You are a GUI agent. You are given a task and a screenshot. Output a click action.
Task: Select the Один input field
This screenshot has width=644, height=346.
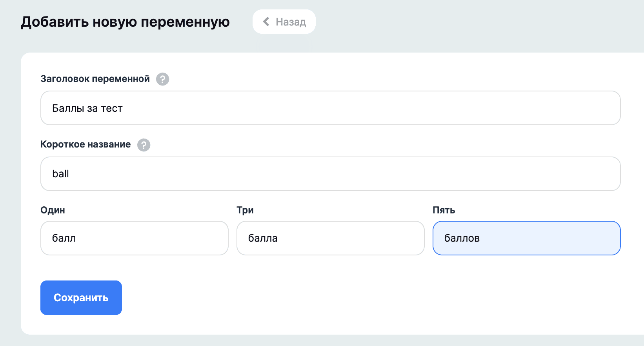point(134,238)
